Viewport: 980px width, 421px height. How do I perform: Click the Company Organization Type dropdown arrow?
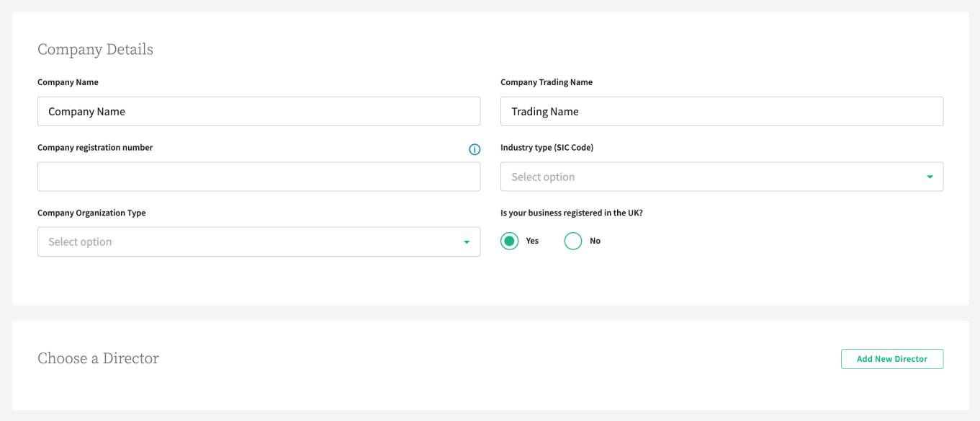click(467, 242)
